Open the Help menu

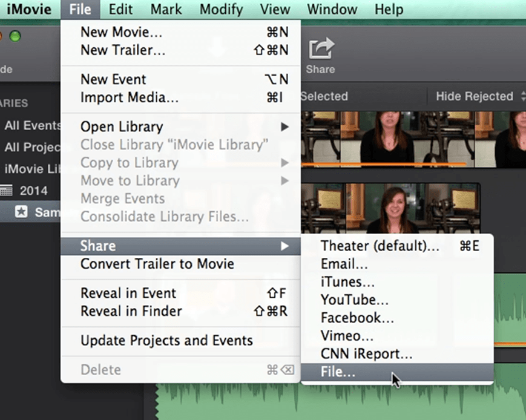click(x=389, y=9)
